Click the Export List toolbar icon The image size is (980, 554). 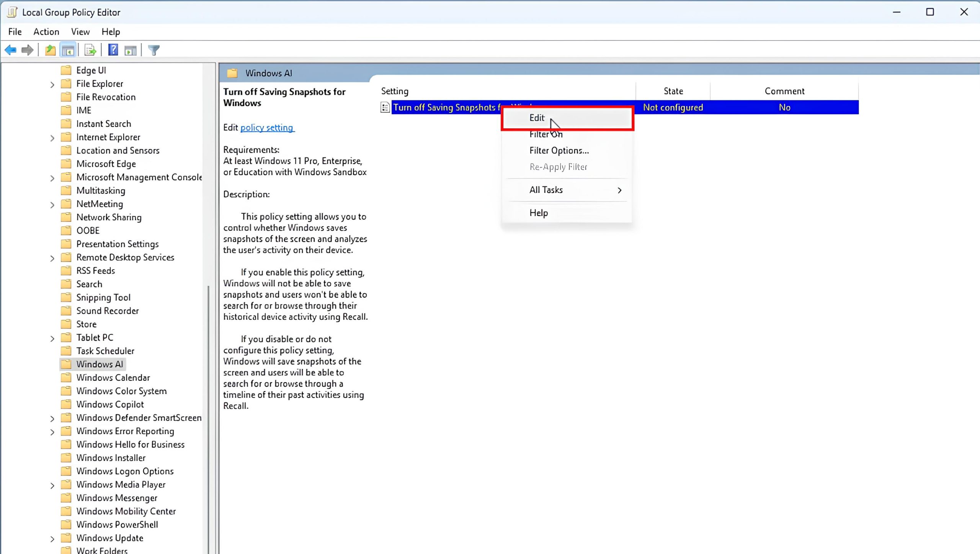pos(90,50)
